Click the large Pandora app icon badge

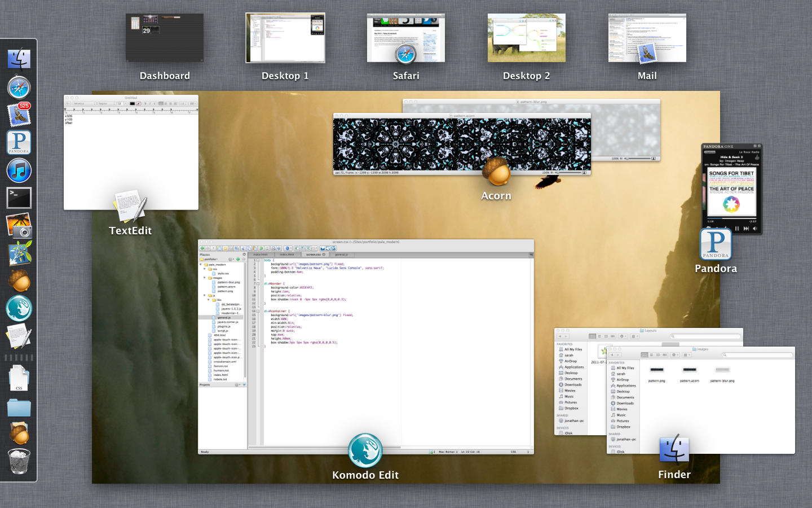pyautogui.click(x=716, y=244)
